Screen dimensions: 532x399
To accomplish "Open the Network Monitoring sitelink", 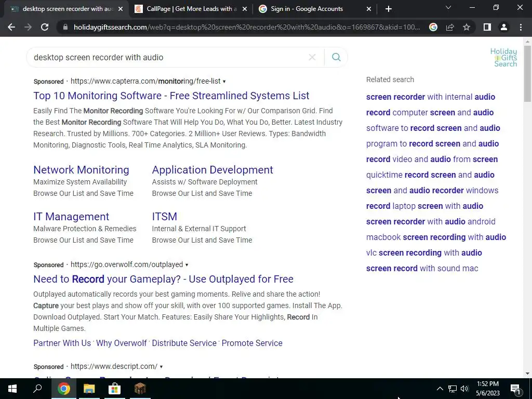I will coord(81,170).
